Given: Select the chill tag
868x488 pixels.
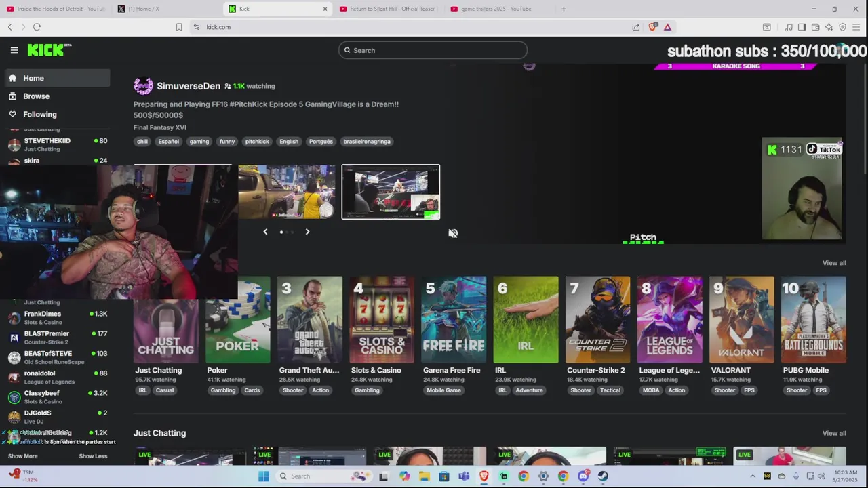Looking at the screenshot, I should [142, 142].
